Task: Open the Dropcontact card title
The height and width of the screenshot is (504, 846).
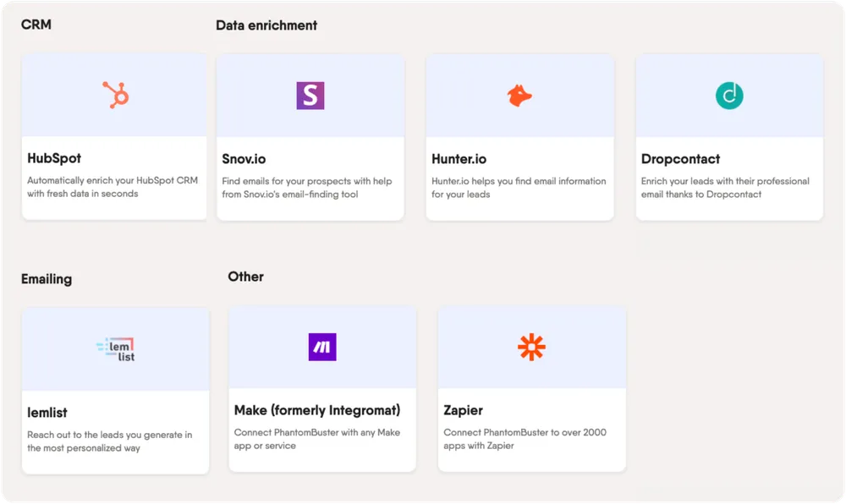Action: [x=680, y=159]
